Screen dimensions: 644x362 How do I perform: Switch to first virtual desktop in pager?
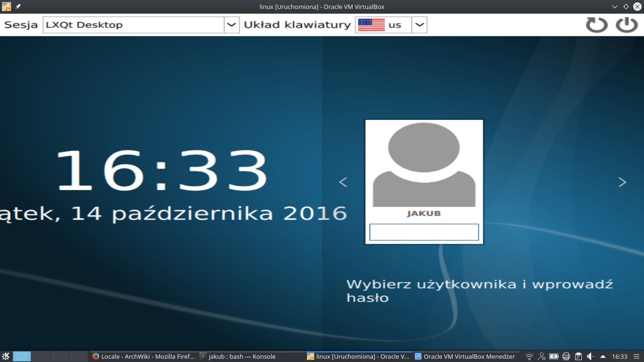click(x=22, y=356)
